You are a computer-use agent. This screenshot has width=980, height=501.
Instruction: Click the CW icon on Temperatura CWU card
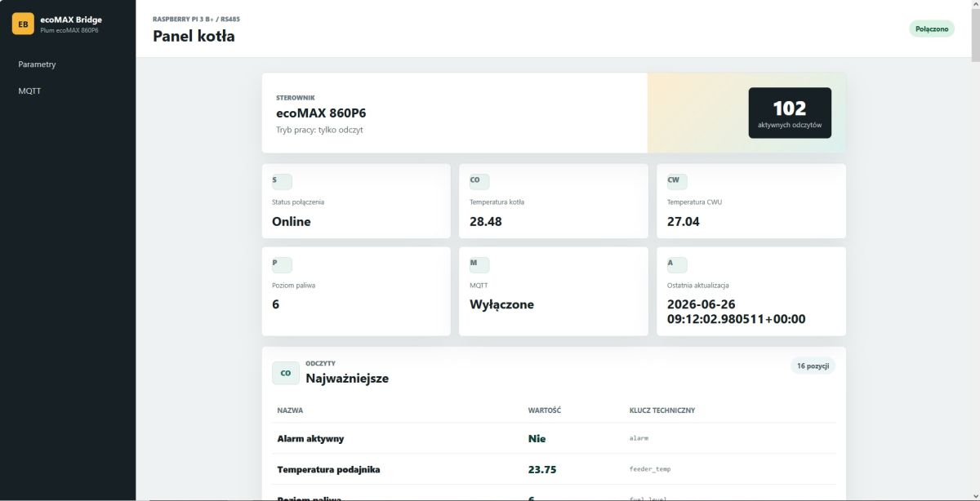pos(677,182)
